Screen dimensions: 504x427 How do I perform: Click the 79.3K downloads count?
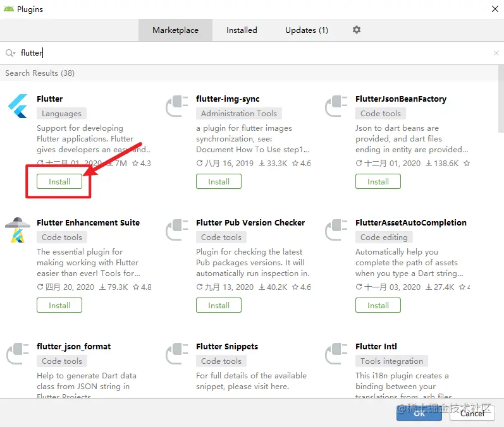pos(113,287)
